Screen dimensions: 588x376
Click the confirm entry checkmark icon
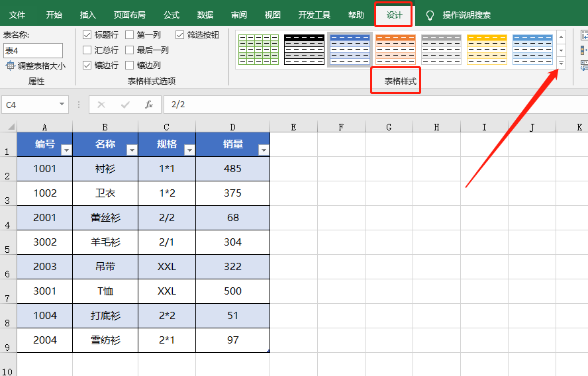125,105
